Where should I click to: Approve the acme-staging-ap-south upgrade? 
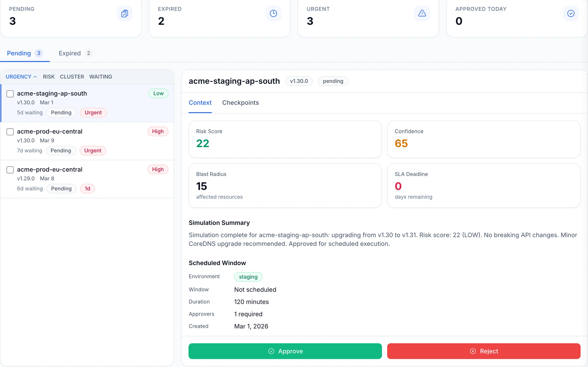click(x=285, y=351)
